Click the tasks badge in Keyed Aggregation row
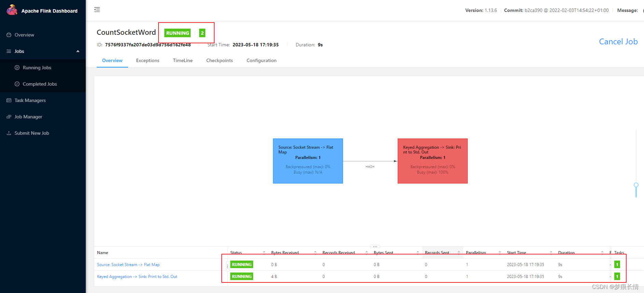This screenshot has height=293, width=644. 617,277
